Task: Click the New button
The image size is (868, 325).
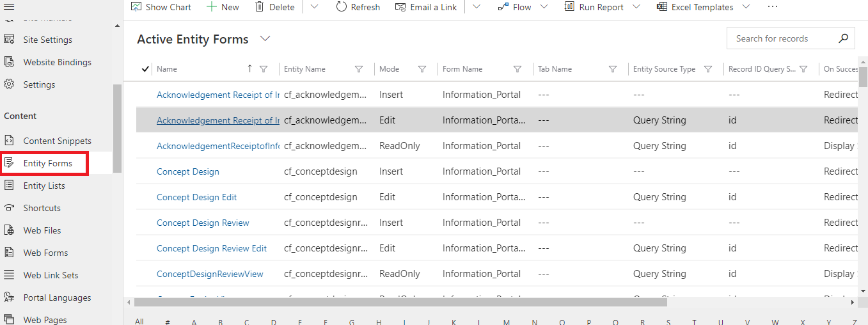Action: tap(223, 7)
